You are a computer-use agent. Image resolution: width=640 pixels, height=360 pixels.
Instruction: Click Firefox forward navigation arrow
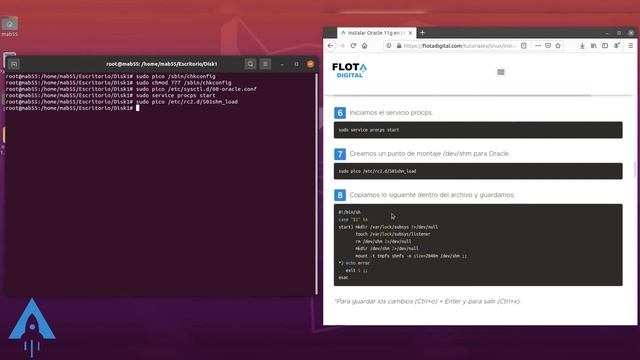click(x=342, y=46)
